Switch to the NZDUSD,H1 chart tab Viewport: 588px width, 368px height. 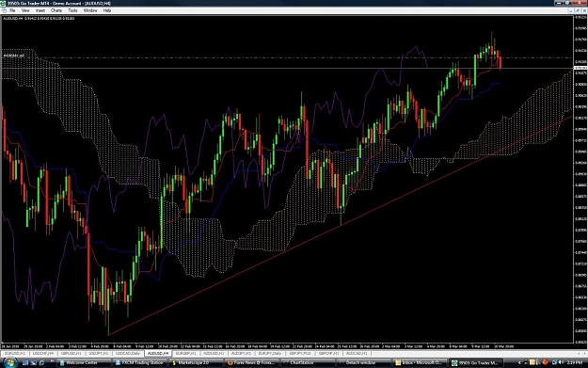[214, 353]
